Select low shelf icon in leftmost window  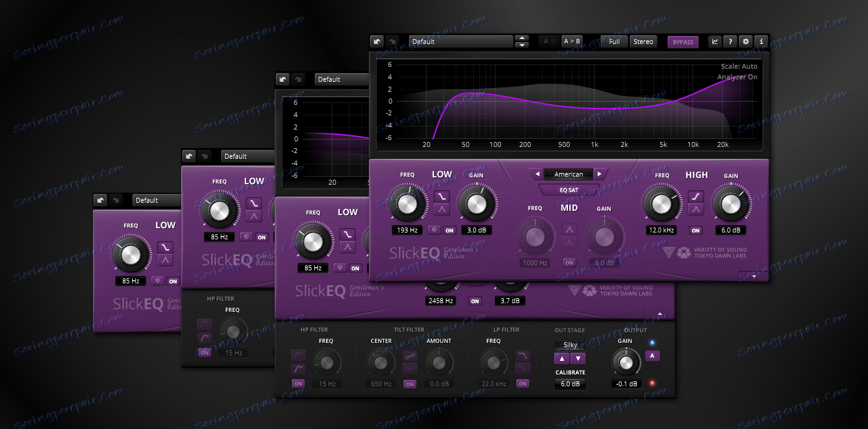165,246
